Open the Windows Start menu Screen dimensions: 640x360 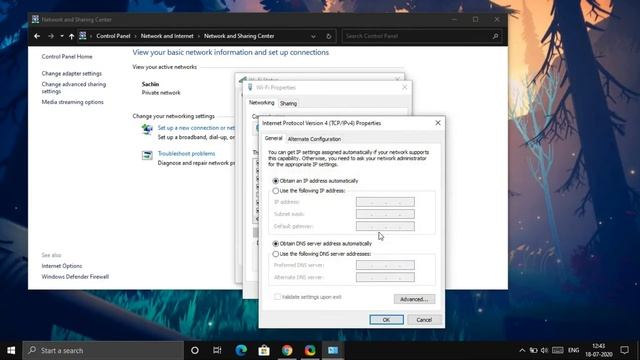[11, 350]
